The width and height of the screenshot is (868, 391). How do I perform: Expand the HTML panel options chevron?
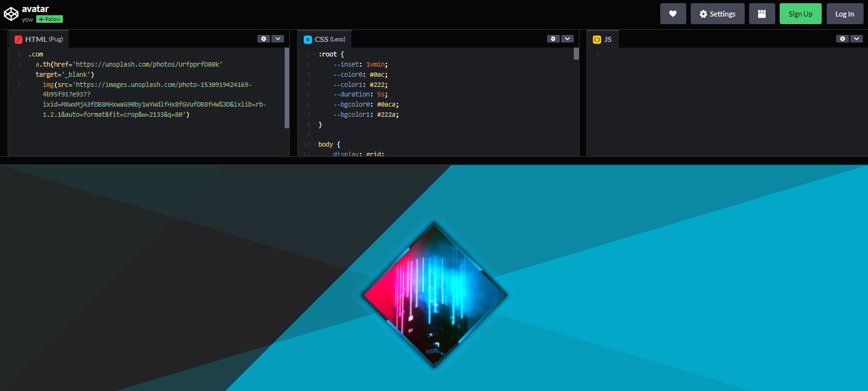pos(278,38)
